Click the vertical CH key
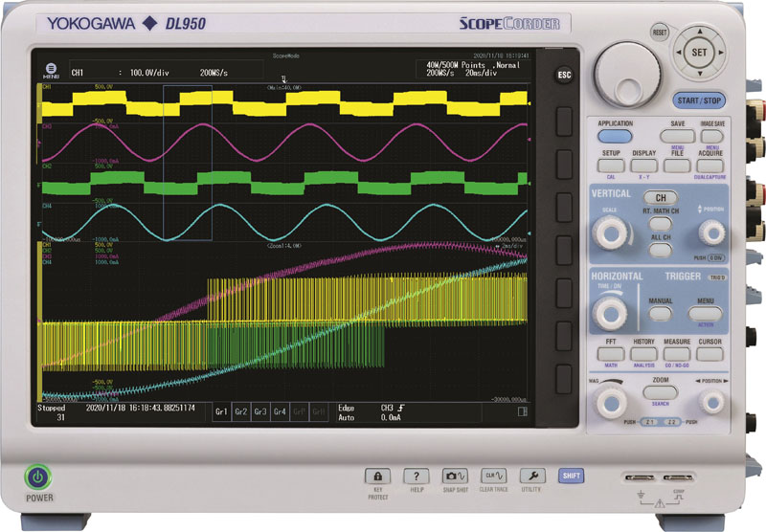 coord(661,198)
